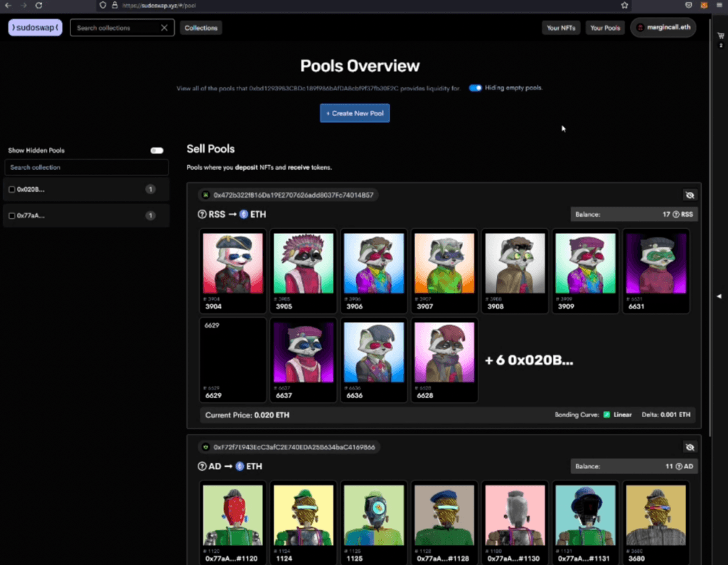Click the sudoswap logo
Viewport: 728px width, 565px height.
[x=35, y=28]
